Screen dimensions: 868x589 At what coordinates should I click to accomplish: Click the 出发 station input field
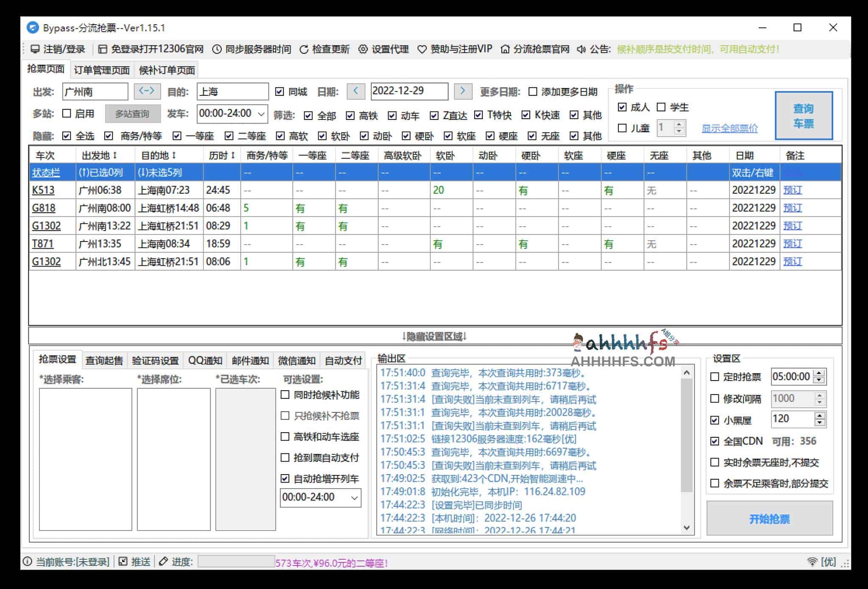[95, 92]
